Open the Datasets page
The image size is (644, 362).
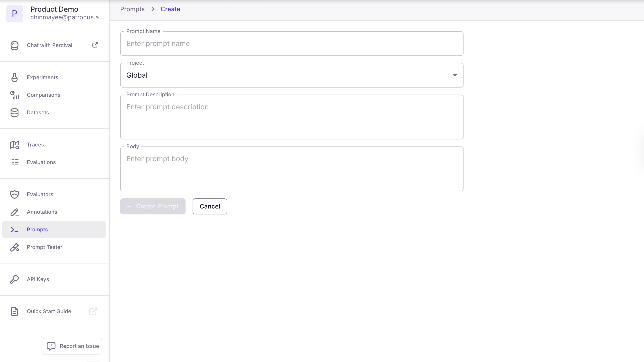(x=54, y=112)
